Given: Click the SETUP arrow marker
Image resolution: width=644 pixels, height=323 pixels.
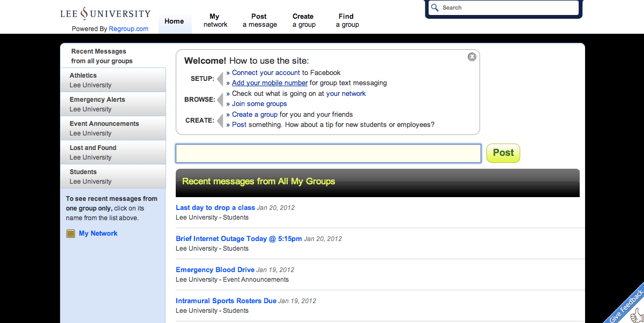Looking at the screenshot, I should (x=220, y=79).
